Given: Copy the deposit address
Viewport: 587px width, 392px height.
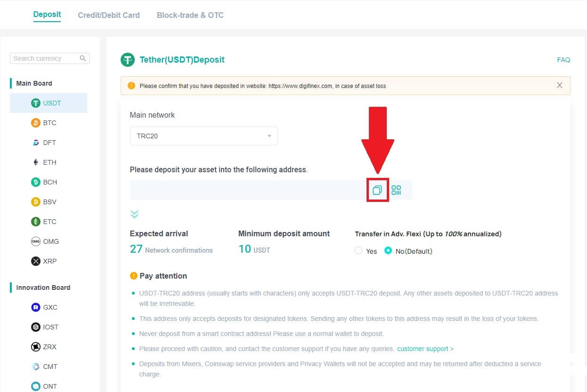Looking at the screenshot, I should (377, 190).
